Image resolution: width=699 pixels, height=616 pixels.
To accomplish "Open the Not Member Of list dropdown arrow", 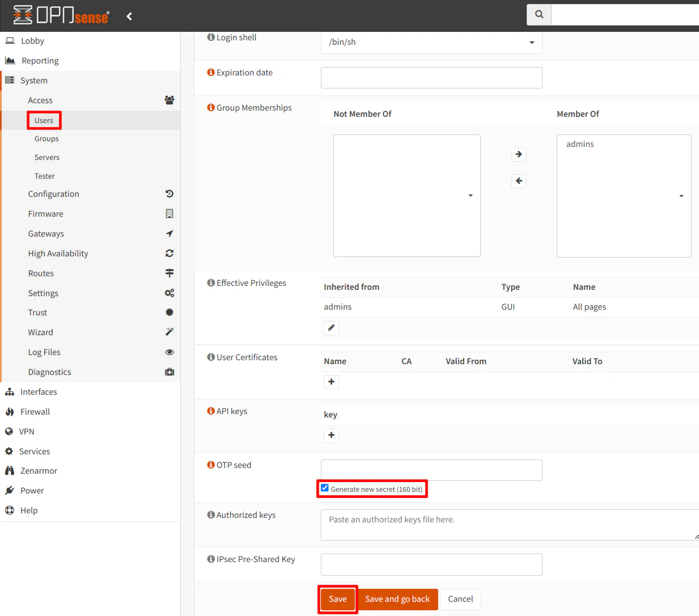I will click(471, 196).
